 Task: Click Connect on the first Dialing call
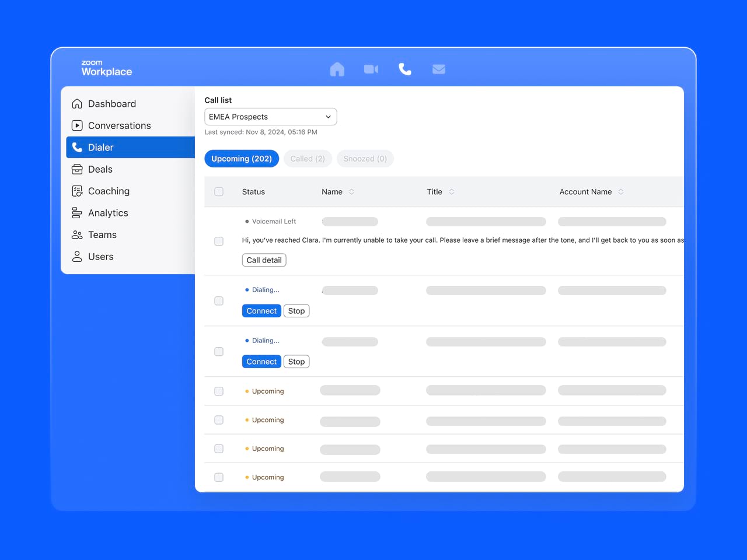[261, 310]
